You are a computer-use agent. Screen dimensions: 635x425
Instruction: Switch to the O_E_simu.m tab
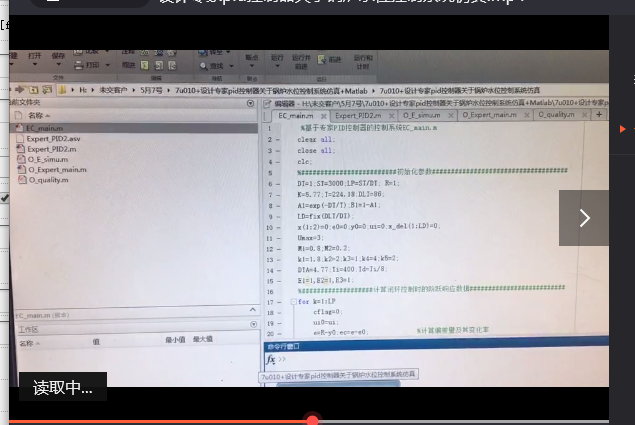click(x=422, y=115)
